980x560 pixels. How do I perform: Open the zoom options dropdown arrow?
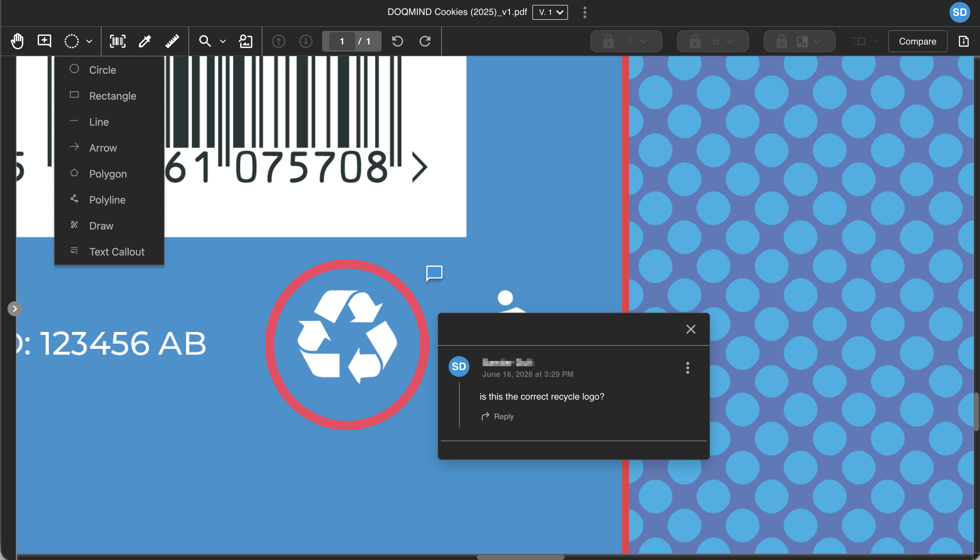tap(223, 42)
